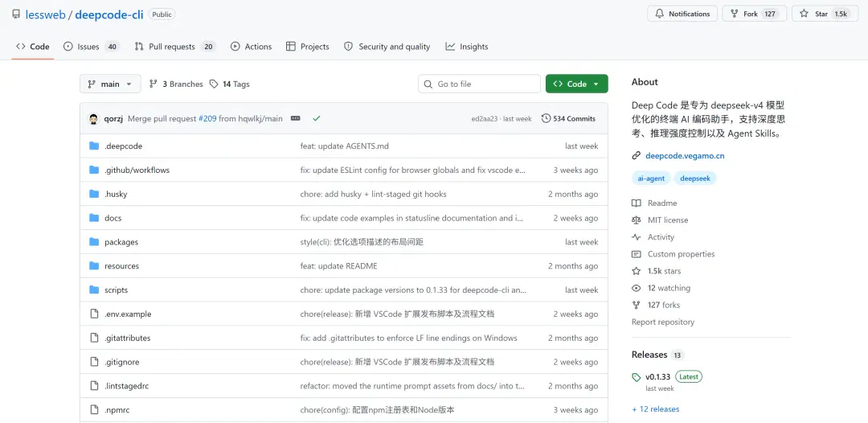
Task: Click the Go to file search field
Action: pyautogui.click(x=479, y=84)
